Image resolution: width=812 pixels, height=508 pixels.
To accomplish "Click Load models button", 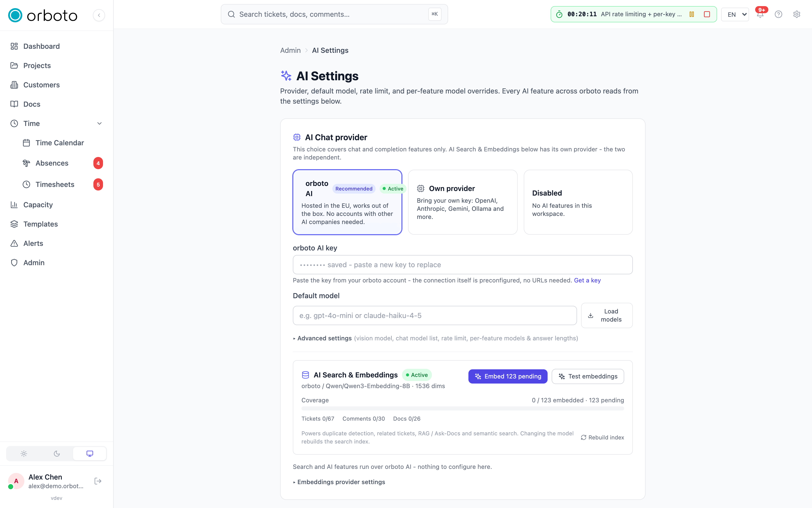I will click(607, 315).
